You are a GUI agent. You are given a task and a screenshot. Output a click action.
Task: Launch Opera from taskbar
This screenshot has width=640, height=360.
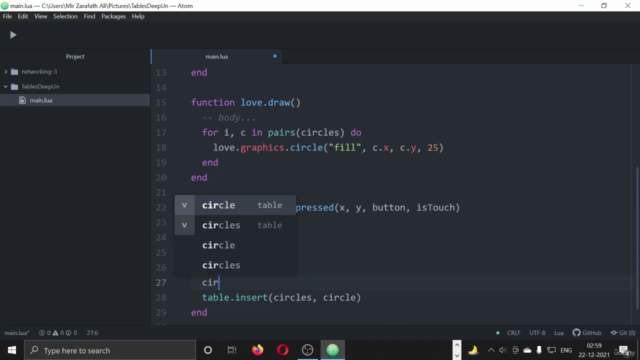tap(282, 350)
